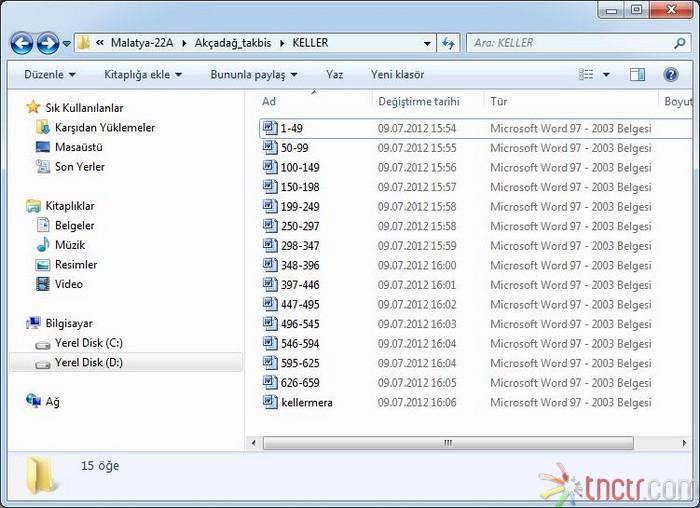The height and width of the screenshot is (508, 700).
Task: Open Masaüstü in navigation pane
Action: [79, 147]
